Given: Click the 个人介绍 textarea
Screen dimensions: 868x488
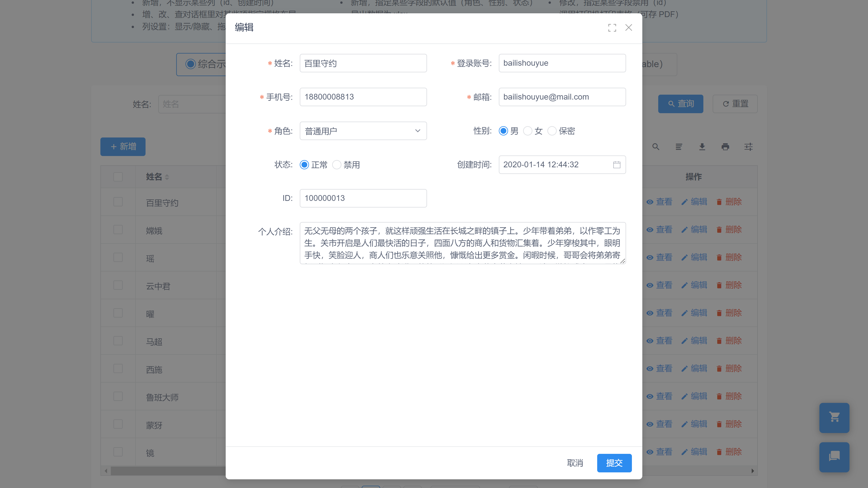Looking at the screenshot, I should pyautogui.click(x=463, y=243).
